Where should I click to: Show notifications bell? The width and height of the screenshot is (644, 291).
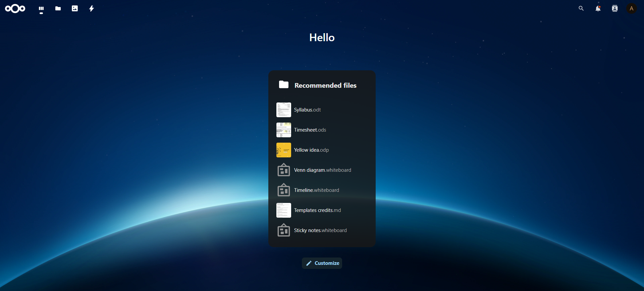coord(598,9)
